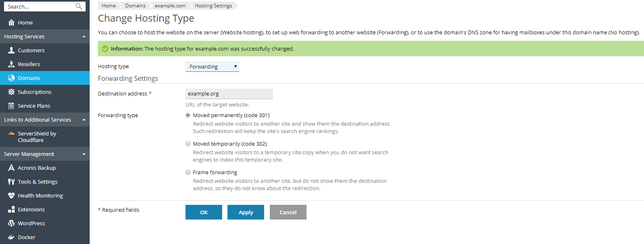Image resolution: width=644 pixels, height=244 pixels.
Task: Open WordPress logo icon in sidebar
Action: pos(11,223)
